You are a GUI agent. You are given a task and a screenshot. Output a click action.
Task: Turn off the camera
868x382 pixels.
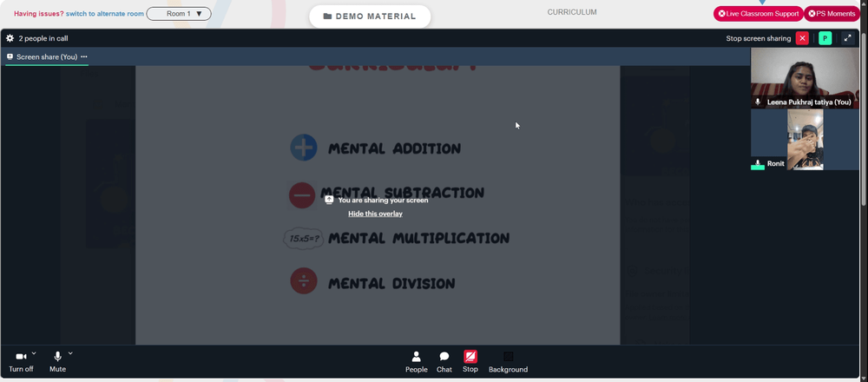point(21,361)
